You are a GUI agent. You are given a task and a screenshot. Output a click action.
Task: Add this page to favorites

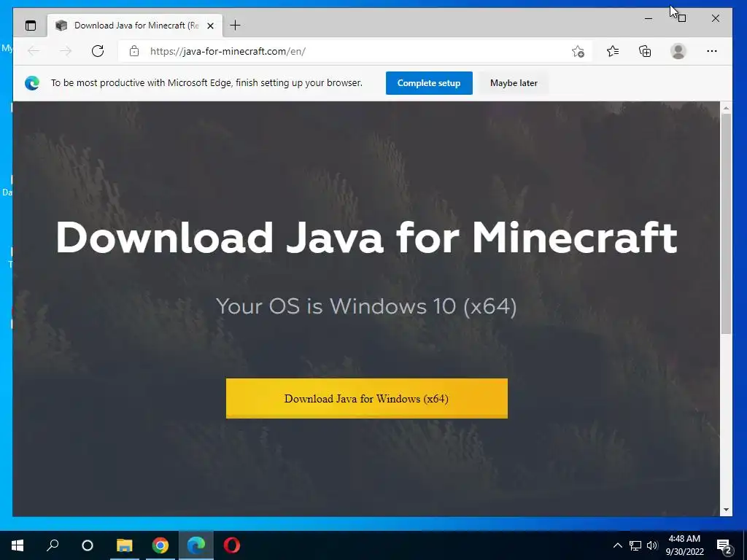[578, 51]
